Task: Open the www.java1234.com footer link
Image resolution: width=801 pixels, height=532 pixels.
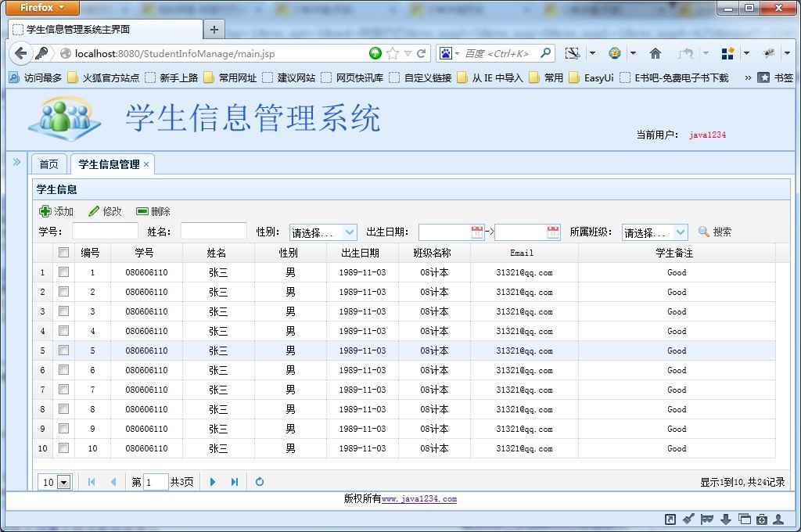Action: tap(419, 499)
